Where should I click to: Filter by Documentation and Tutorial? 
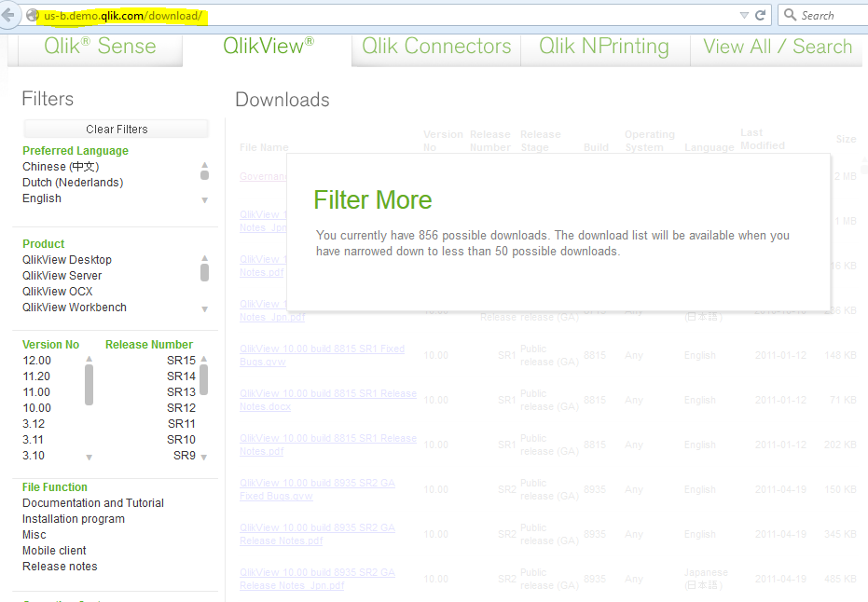(x=93, y=503)
